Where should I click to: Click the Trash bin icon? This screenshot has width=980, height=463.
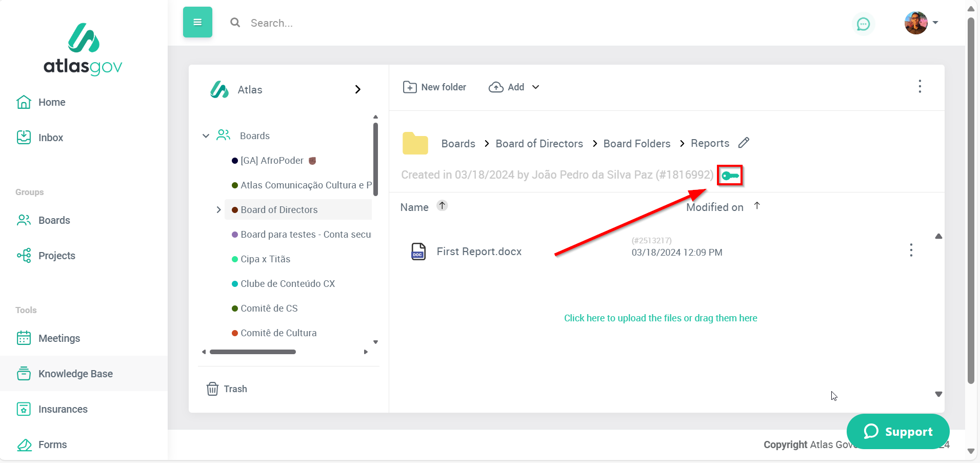(x=212, y=389)
